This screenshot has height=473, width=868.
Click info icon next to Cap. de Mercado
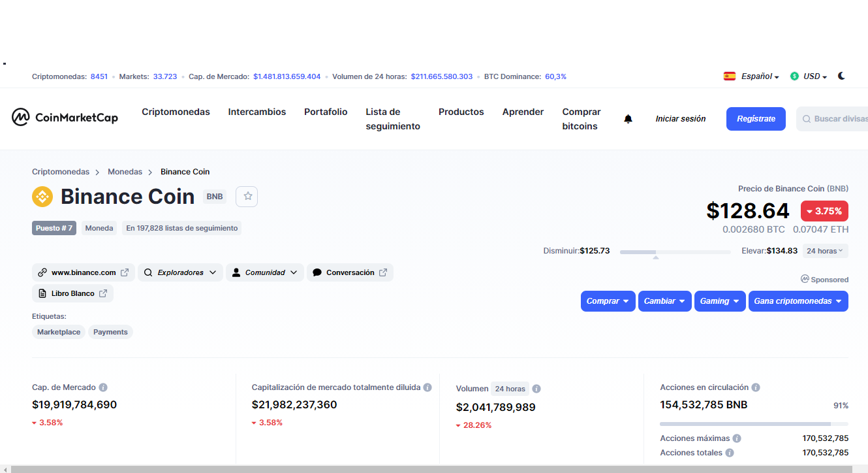103,387
